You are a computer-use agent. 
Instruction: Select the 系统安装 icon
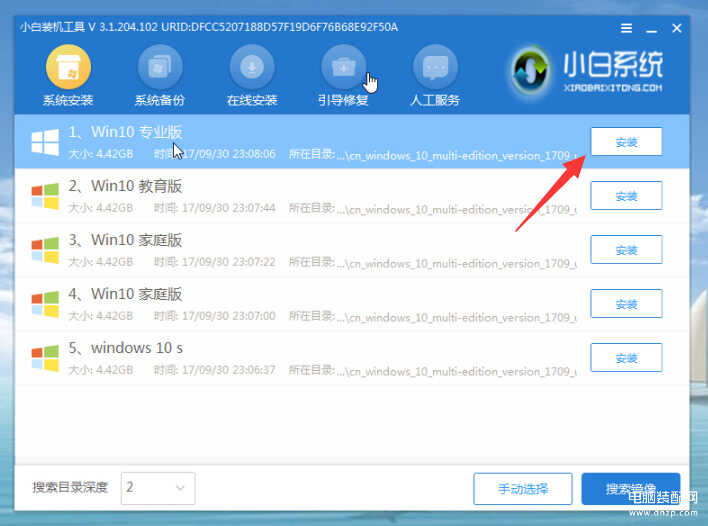coord(68,67)
